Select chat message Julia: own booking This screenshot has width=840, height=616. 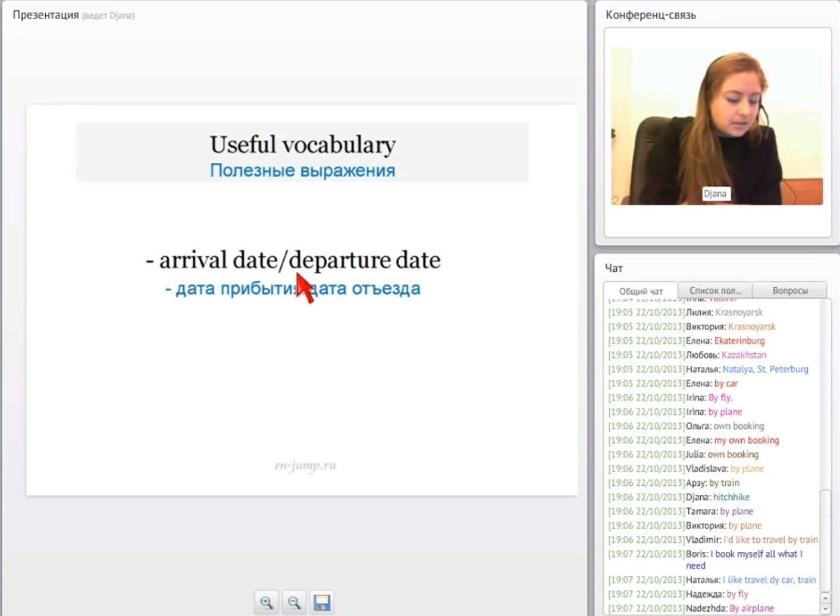click(684, 455)
